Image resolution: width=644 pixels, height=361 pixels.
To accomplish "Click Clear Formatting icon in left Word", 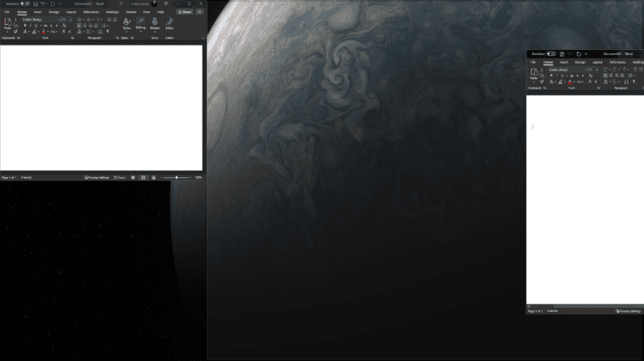I will click(64, 26).
